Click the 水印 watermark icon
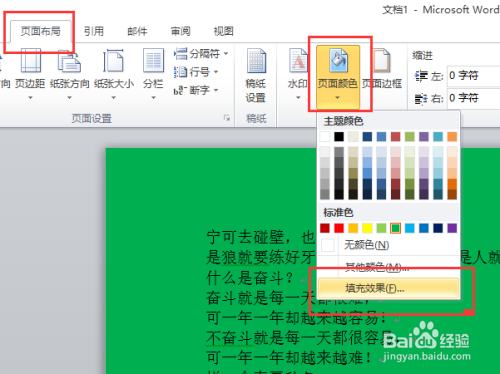Screen dimensions: 500x374 click(298, 60)
